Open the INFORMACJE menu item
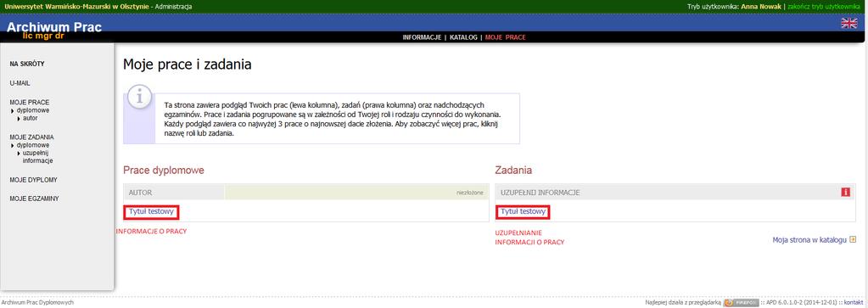The image size is (868, 308). [x=422, y=37]
